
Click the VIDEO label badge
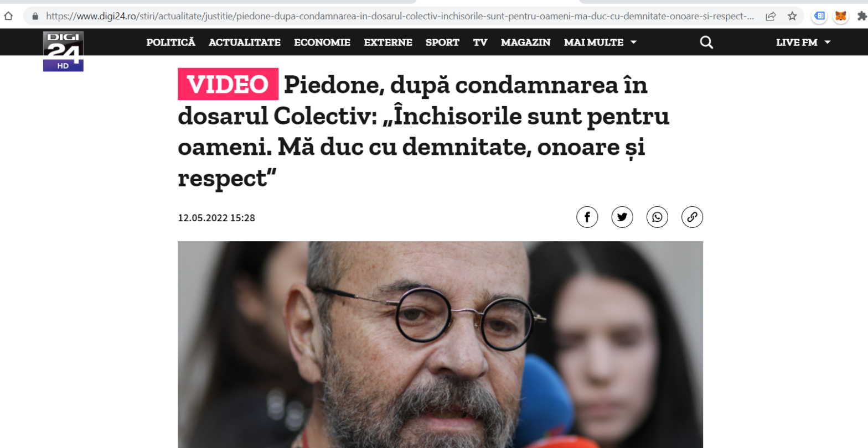(228, 85)
